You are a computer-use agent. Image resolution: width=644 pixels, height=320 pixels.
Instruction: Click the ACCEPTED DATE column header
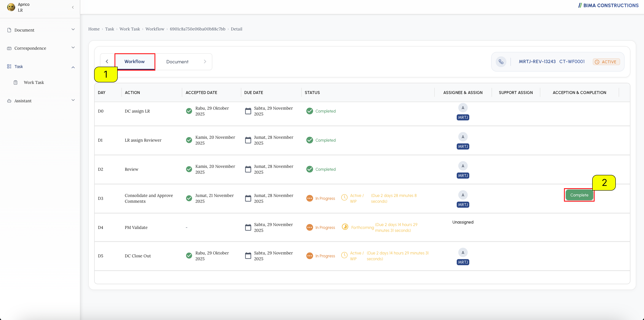click(x=201, y=93)
